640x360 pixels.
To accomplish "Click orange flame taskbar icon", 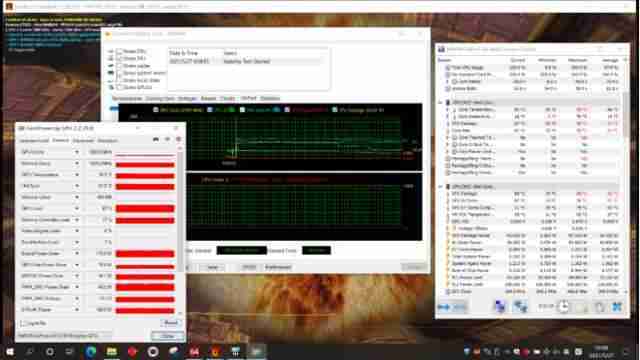I will [215, 351].
